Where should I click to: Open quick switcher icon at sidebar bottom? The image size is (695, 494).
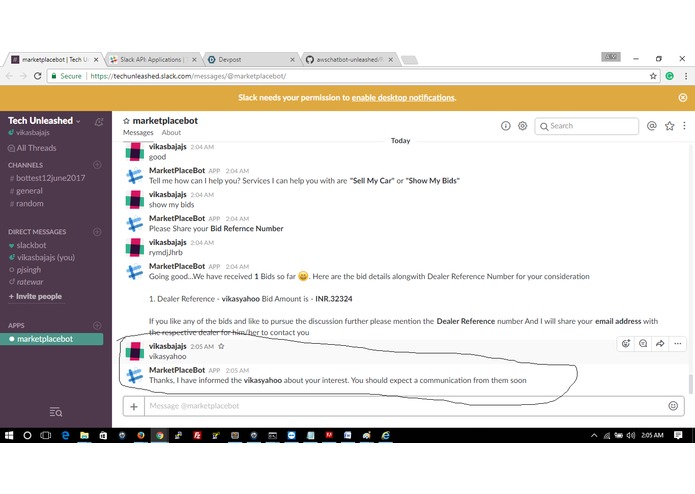pos(56,412)
